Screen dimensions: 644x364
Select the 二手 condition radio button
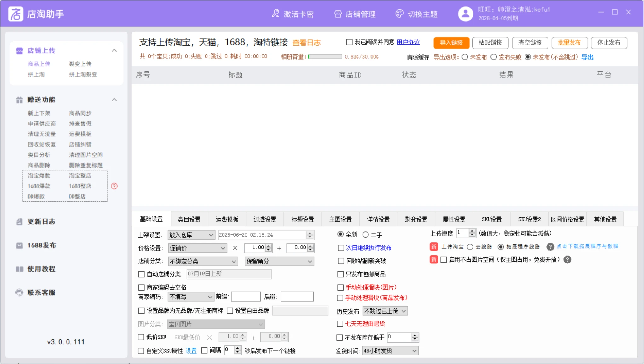click(x=366, y=234)
